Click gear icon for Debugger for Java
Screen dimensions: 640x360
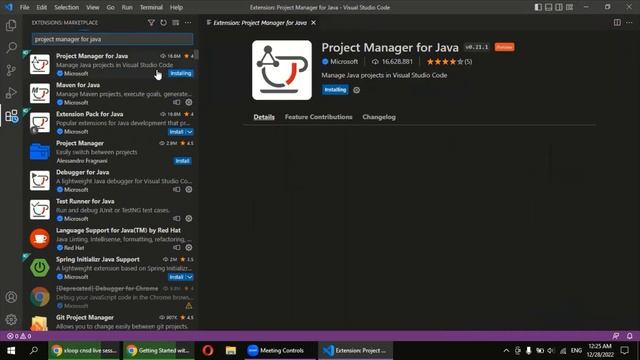[189, 189]
